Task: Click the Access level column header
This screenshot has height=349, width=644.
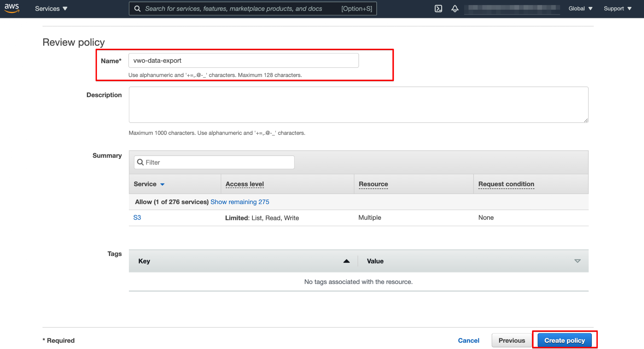Action: point(245,184)
